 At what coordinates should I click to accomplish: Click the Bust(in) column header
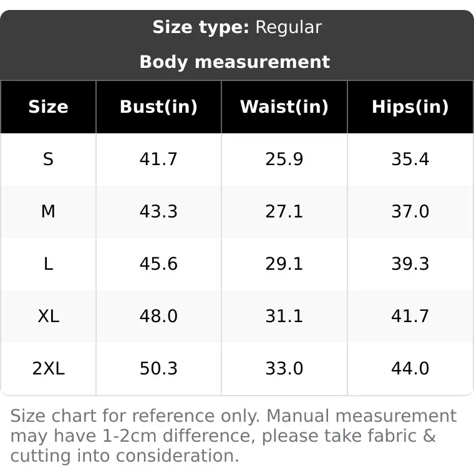click(158, 107)
